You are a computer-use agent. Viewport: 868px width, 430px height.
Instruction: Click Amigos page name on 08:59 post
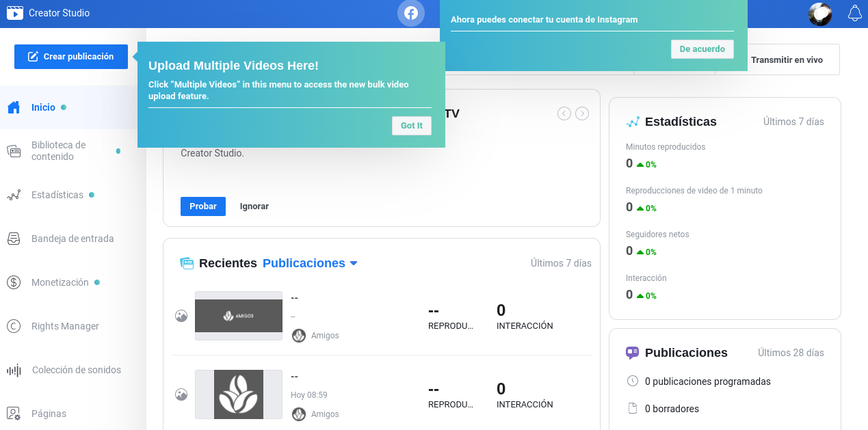(x=325, y=414)
